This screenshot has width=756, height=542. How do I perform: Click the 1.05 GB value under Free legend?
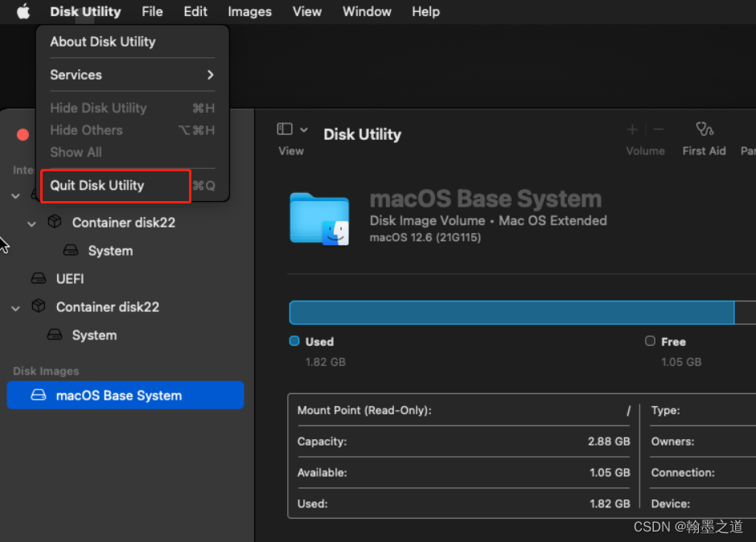(x=681, y=362)
